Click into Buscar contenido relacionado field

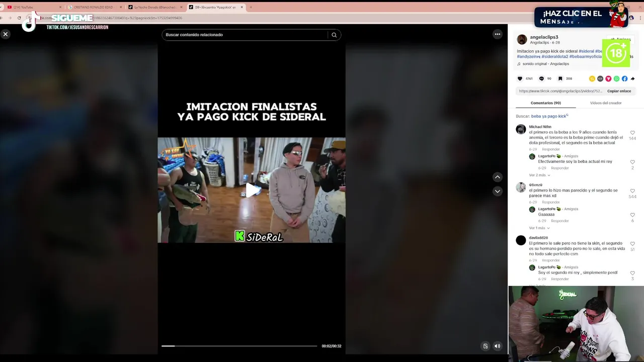coord(245,35)
